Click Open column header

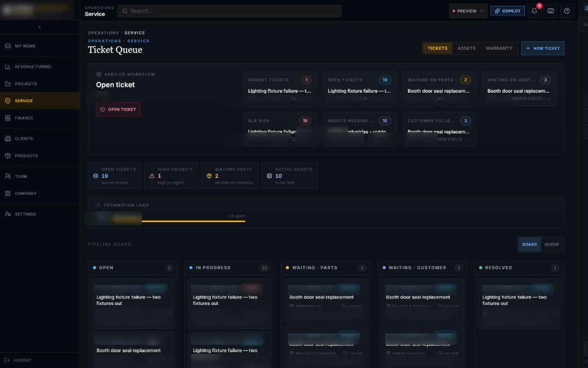[133, 267]
